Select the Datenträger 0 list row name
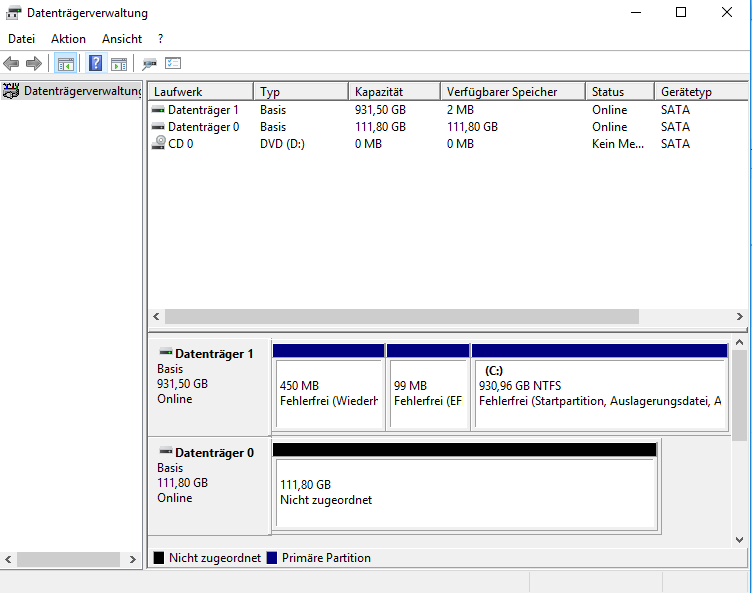The image size is (752, 593). pyautogui.click(x=204, y=127)
